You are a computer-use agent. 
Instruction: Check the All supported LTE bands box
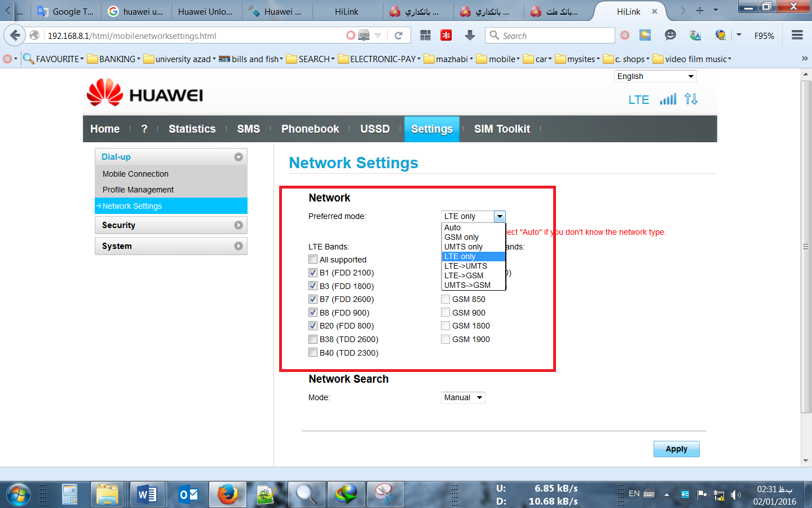coord(313,260)
